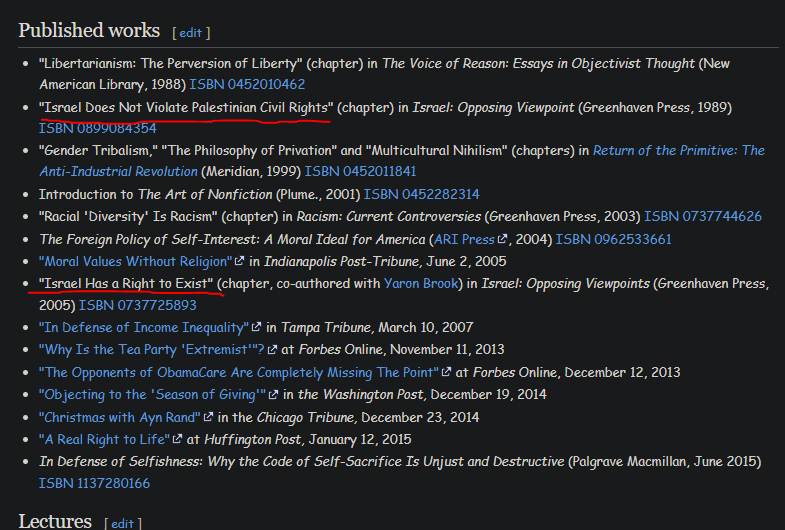
Task: Click "Israel Has a Right to Exist" text
Action: pos(126,283)
